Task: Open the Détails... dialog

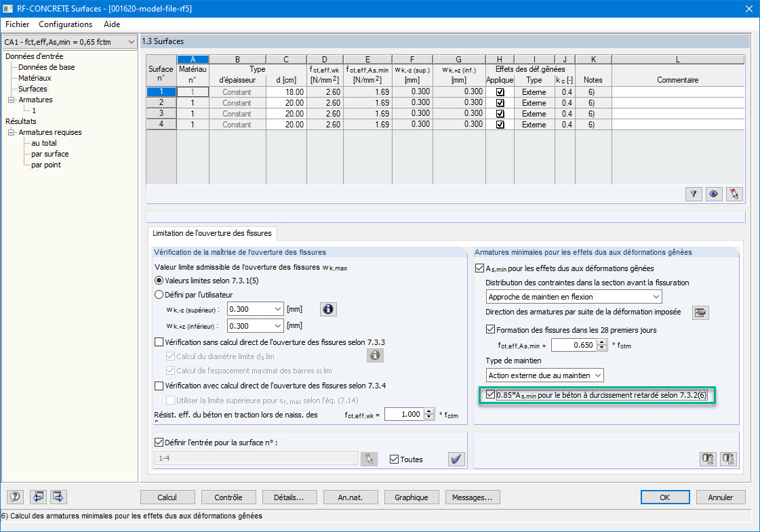Action: pyautogui.click(x=289, y=497)
